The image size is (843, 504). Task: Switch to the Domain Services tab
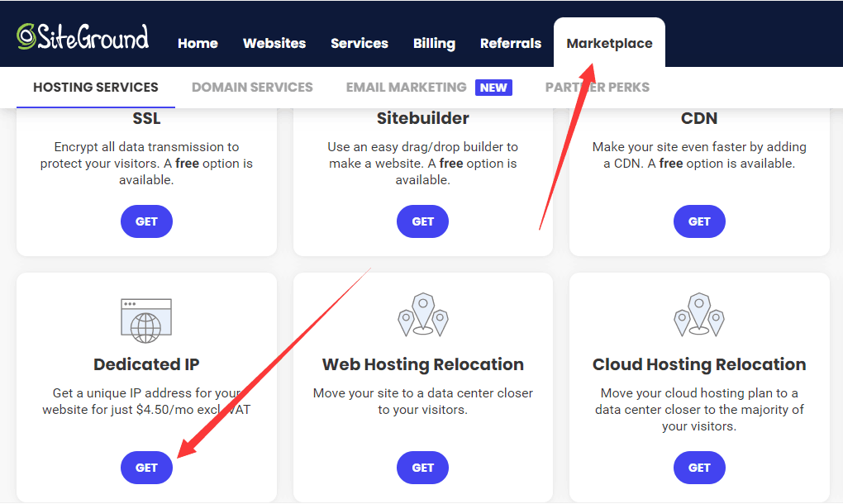pyautogui.click(x=252, y=87)
